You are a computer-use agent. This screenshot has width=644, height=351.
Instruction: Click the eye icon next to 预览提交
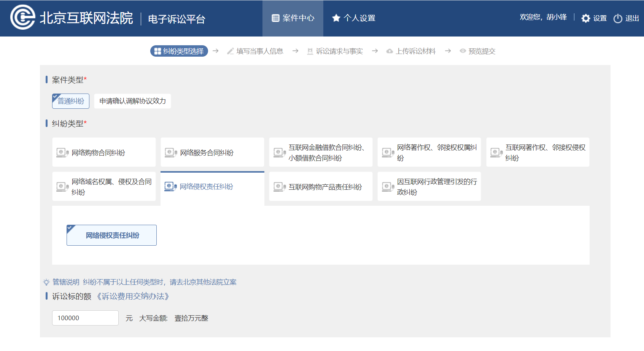pyautogui.click(x=463, y=51)
